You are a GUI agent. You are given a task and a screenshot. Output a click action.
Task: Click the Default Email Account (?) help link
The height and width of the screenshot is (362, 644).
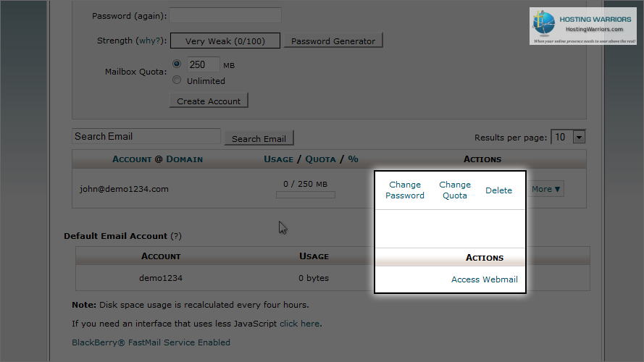(x=176, y=236)
